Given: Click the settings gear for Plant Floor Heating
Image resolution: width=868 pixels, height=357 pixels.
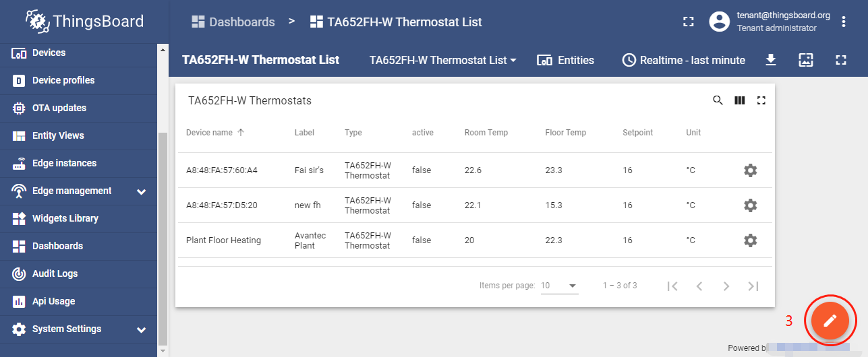Looking at the screenshot, I should click(750, 240).
